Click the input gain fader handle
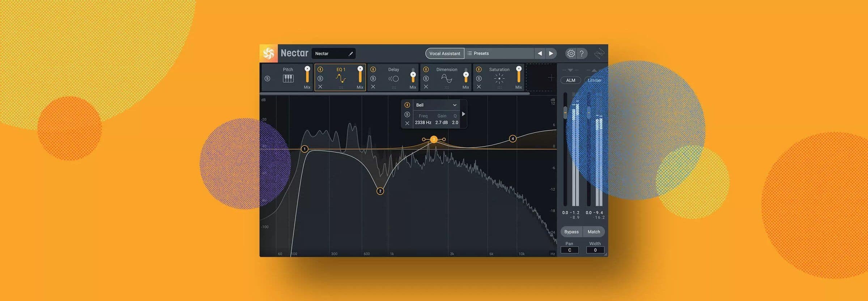 [x=565, y=112]
